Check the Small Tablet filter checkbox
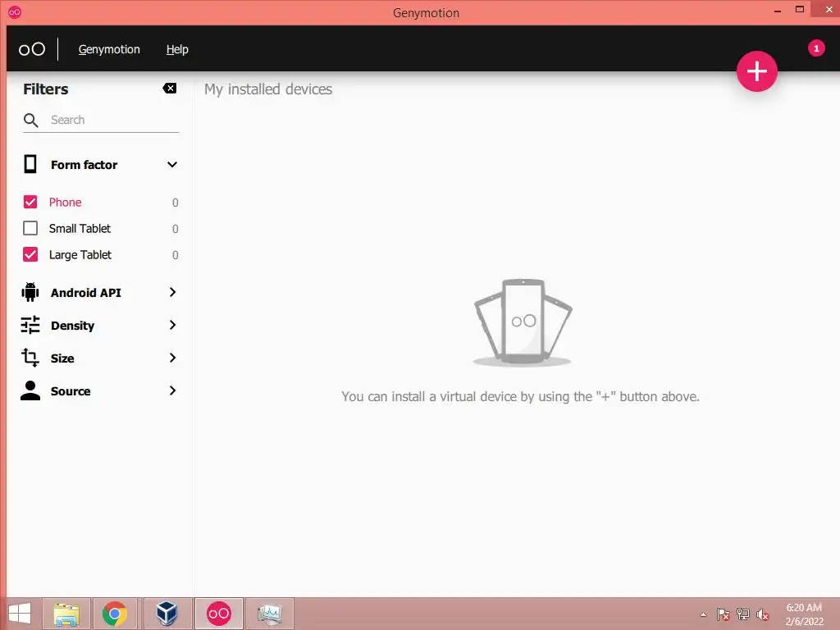The width and height of the screenshot is (840, 630). point(30,228)
